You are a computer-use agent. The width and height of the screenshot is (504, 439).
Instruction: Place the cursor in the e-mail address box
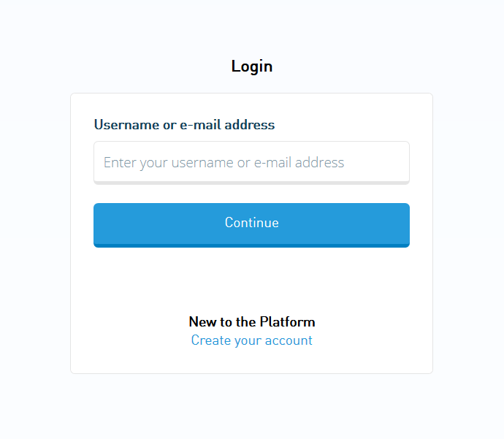(x=251, y=163)
